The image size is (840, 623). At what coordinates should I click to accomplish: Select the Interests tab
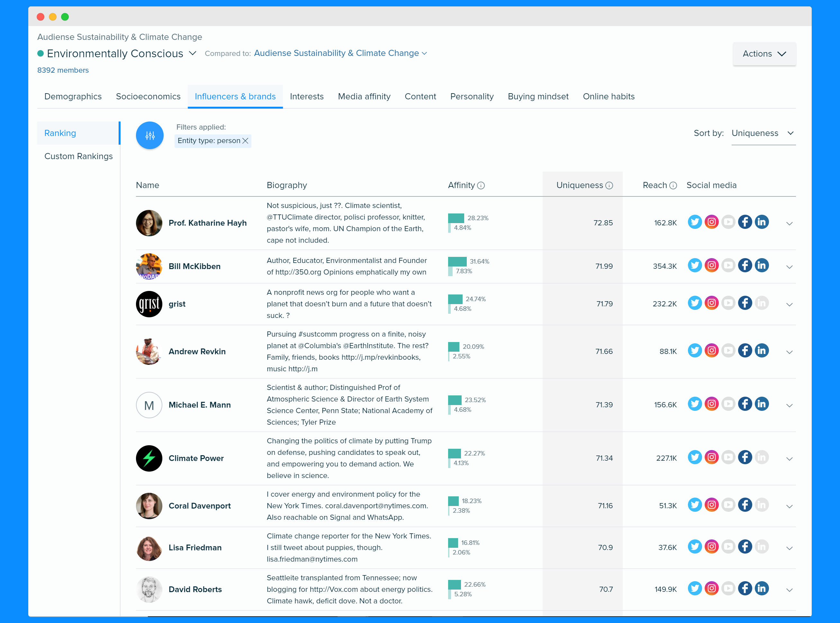[x=307, y=97]
